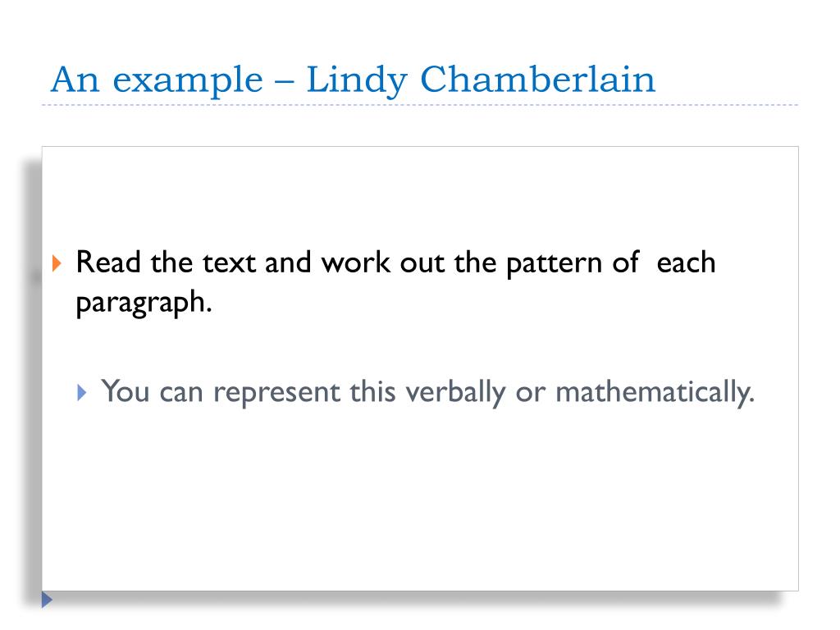This screenshot has height=630, width=840.
Task: Select the slide title 'An example – Lindy Chamberlain'
Action: pos(353,80)
